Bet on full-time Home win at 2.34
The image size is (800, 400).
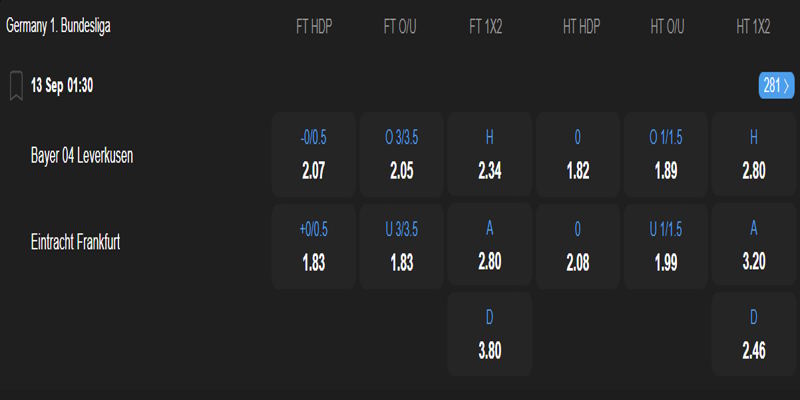[490, 155]
